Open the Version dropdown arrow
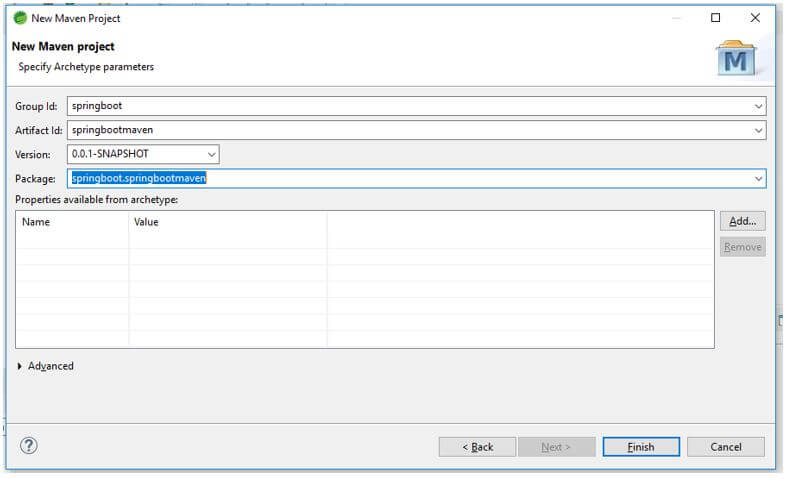The width and height of the screenshot is (795, 479). pos(211,155)
